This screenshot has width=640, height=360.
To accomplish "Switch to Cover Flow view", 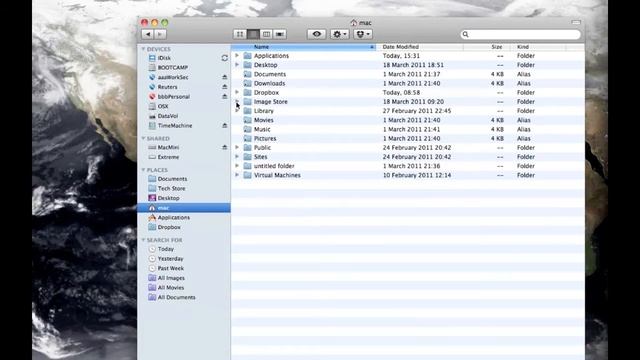I will 280,34.
